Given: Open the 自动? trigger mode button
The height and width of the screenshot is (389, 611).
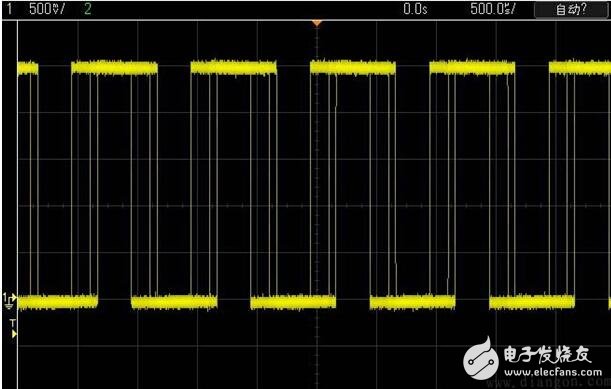Looking at the screenshot, I should point(571,9).
